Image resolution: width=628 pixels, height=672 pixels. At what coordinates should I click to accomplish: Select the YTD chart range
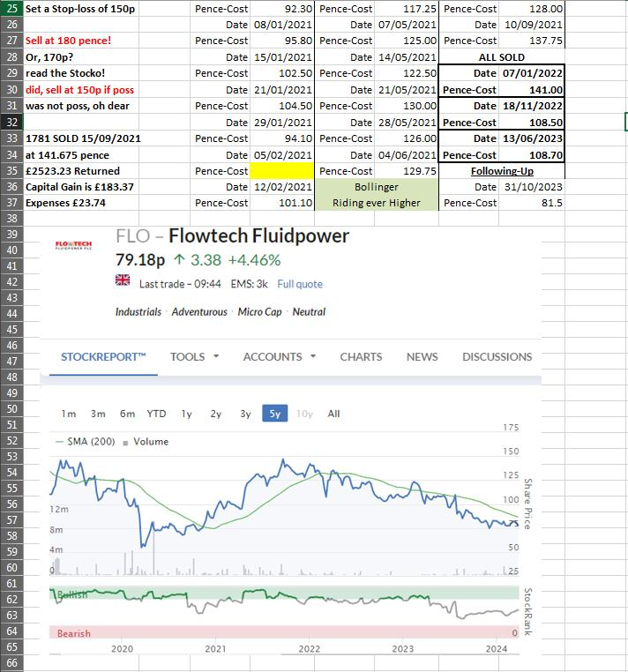tap(156, 414)
